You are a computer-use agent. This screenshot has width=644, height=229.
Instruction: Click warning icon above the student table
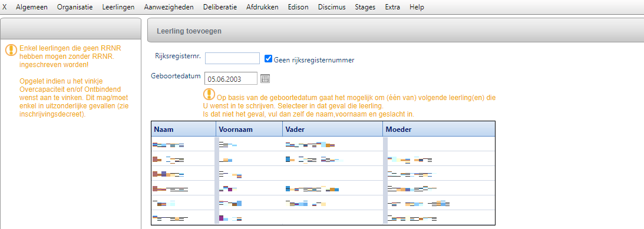click(209, 94)
